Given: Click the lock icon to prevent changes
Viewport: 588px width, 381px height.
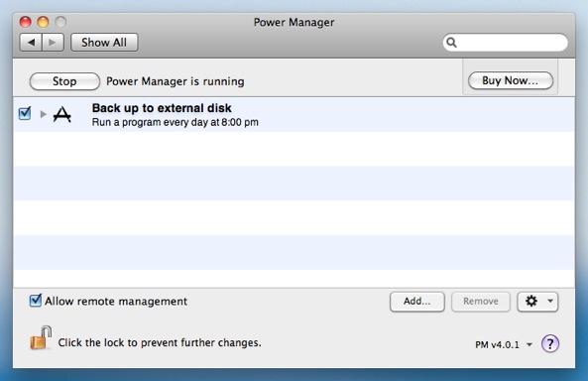Looking at the screenshot, I should pyautogui.click(x=41, y=337).
